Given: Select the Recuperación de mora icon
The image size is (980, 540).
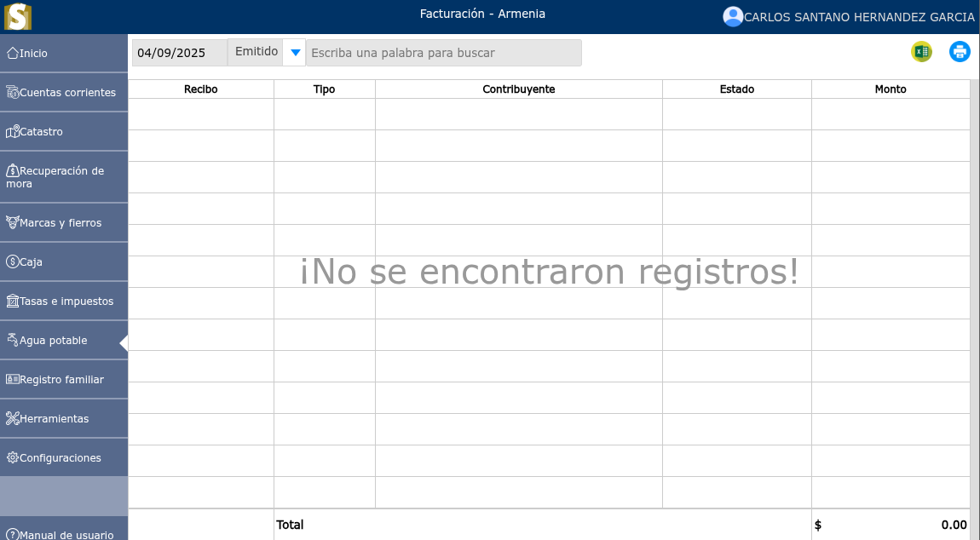Looking at the screenshot, I should click(x=11, y=170).
